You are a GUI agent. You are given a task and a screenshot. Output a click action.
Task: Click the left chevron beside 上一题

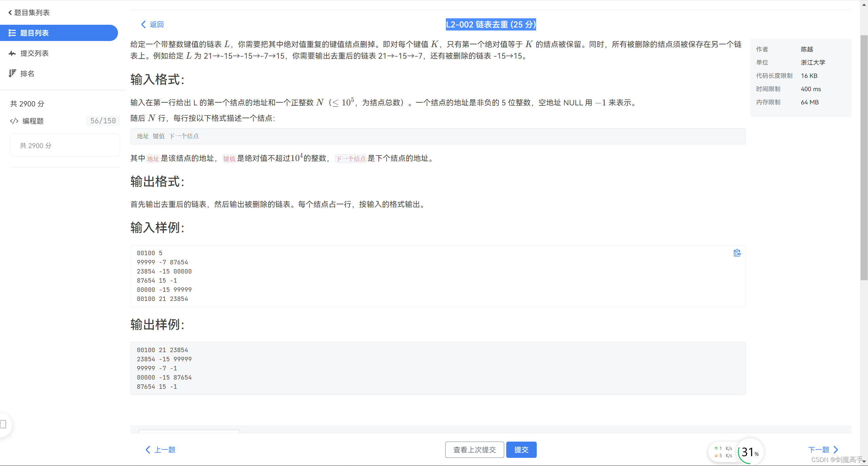(x=148, y=450)
